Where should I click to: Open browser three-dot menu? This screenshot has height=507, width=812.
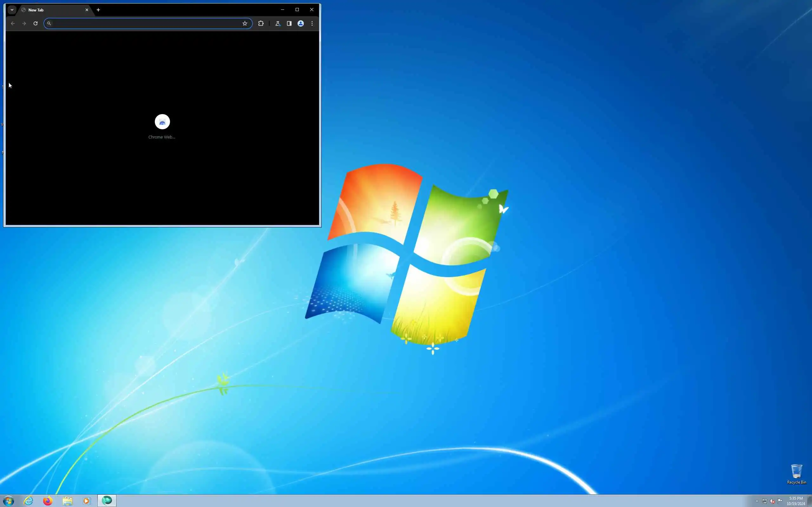click(312, 23)
